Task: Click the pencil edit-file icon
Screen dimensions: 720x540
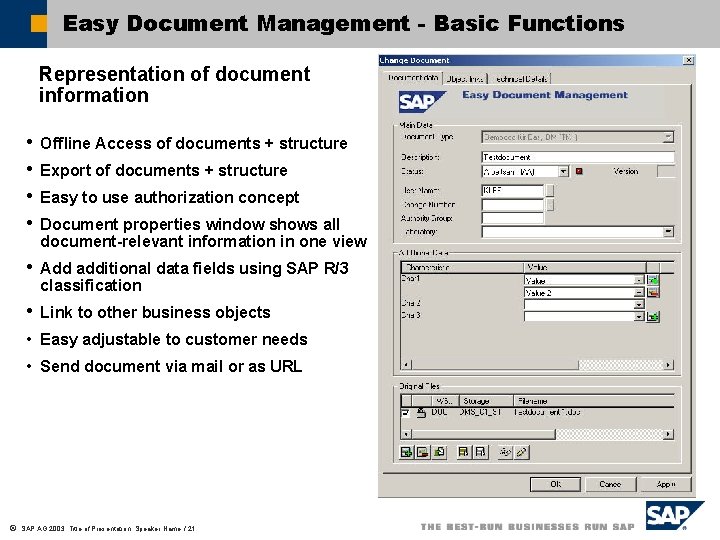Action: (521, 452)
